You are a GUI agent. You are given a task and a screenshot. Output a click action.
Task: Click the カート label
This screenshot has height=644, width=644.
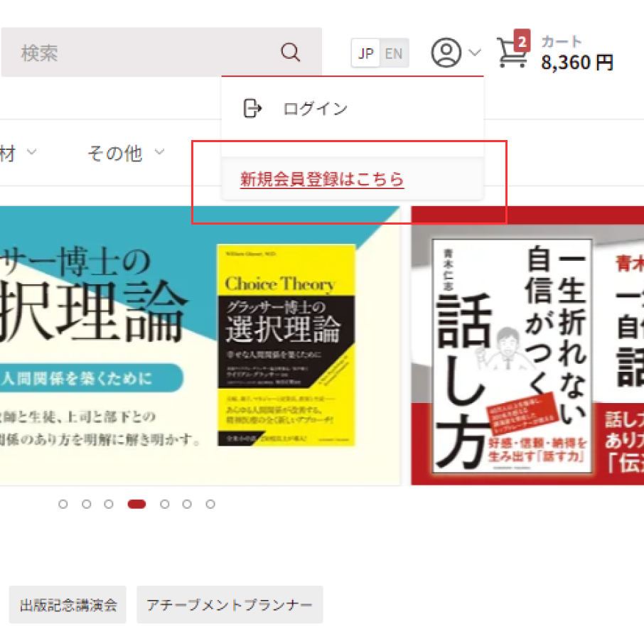tap(562, 41)
